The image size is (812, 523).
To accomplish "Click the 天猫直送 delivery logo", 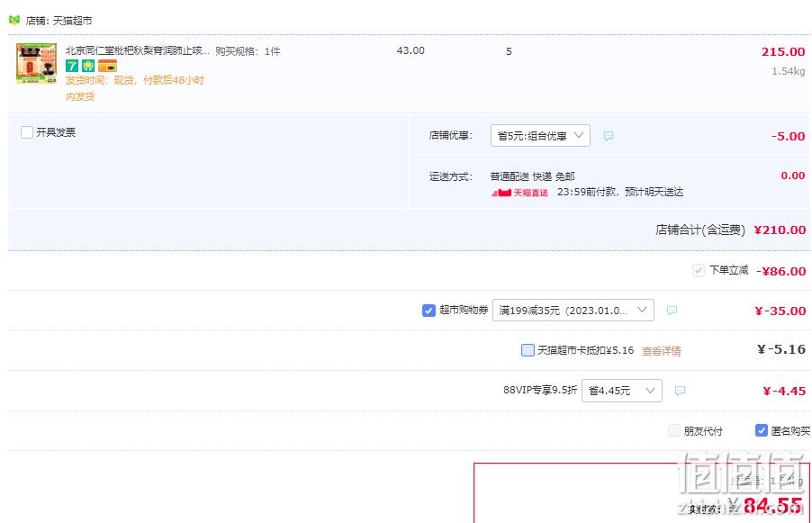I will pos(519,193).
